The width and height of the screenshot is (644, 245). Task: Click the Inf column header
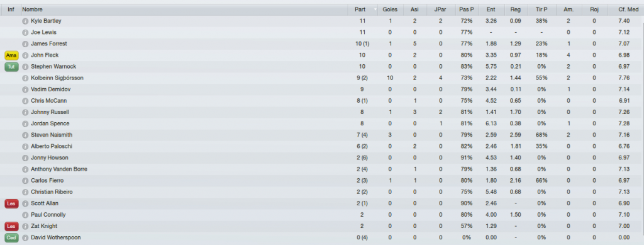click(x=11, y=9)
